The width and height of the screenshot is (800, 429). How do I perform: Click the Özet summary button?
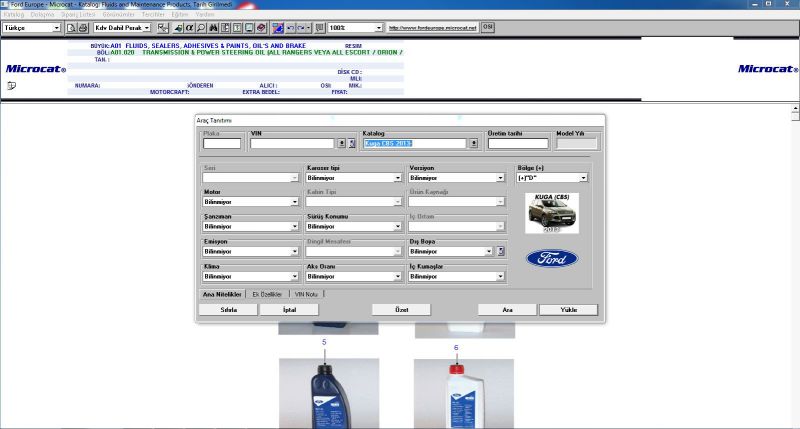pyautogui.click(x=401, y=310)
